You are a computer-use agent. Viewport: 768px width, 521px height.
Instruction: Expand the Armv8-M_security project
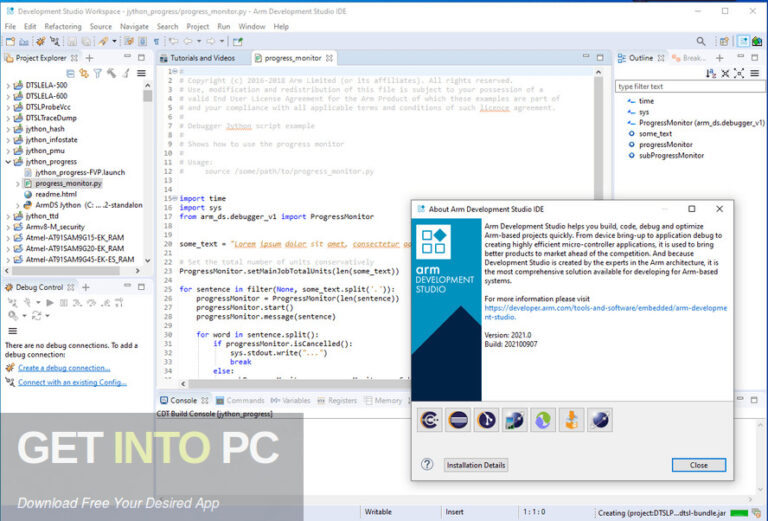click(8, 227)
